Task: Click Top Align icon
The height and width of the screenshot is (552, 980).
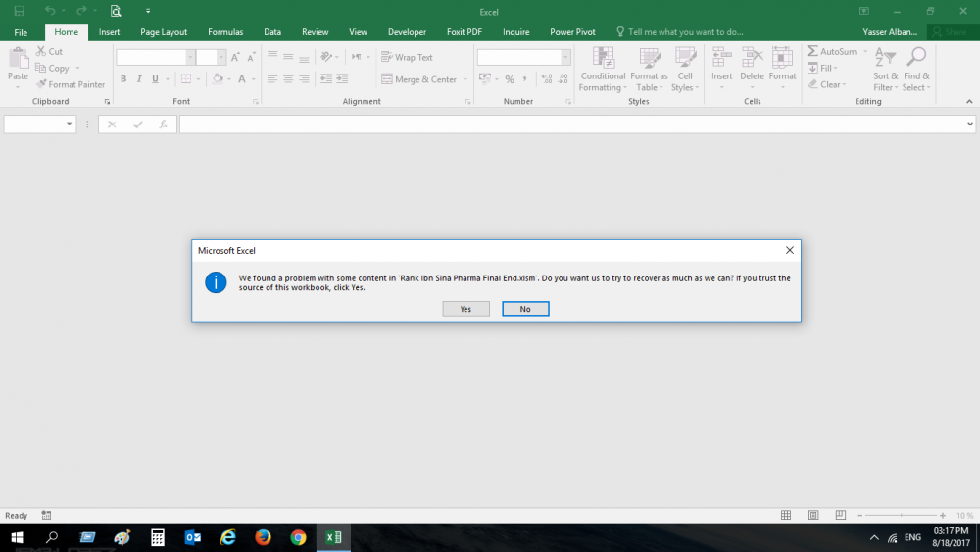Action: click(272, 56)
